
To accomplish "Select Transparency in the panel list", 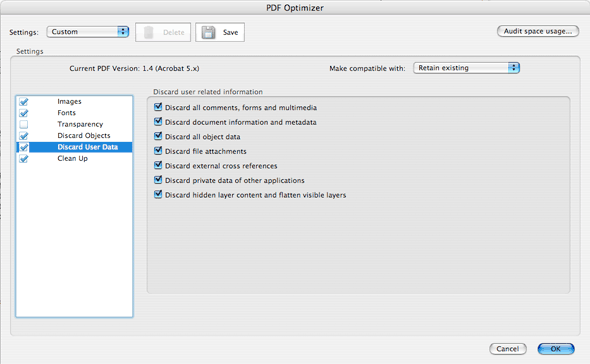I will coord(80,124).
